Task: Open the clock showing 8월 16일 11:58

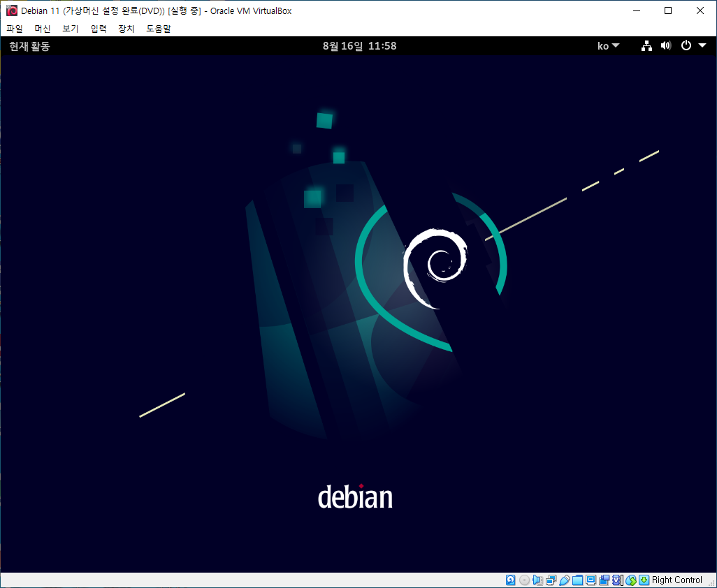Action: click(x=359, y=46)
